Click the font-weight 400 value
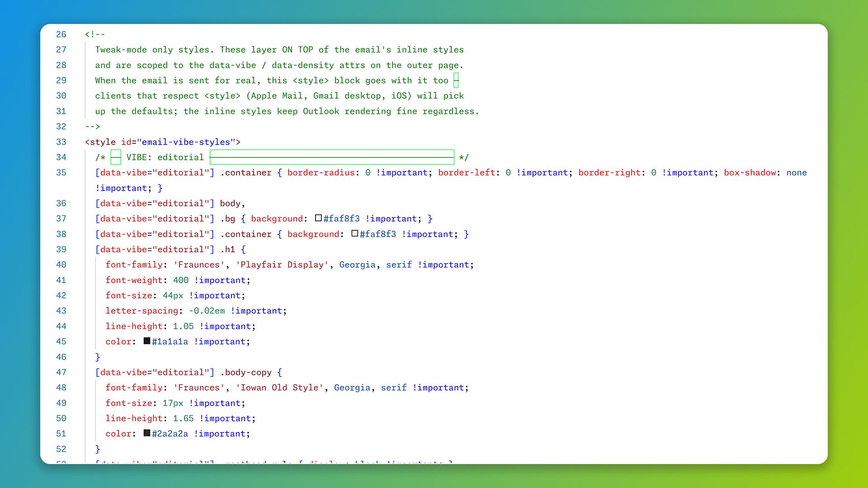Image resolution: width=868 pixels, height=488 pixels. [181, 280]
